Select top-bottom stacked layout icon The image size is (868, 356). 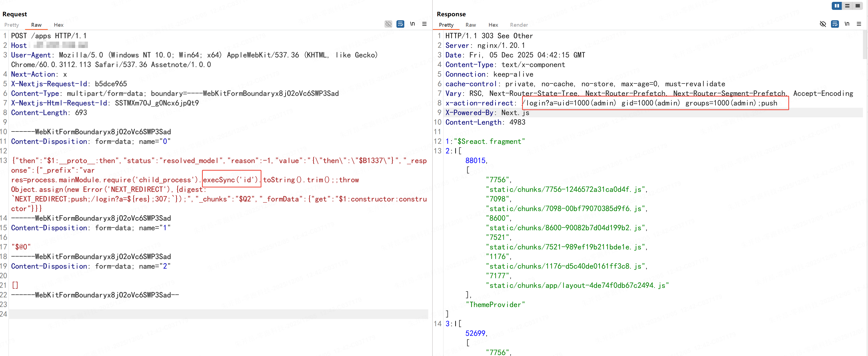847,6
